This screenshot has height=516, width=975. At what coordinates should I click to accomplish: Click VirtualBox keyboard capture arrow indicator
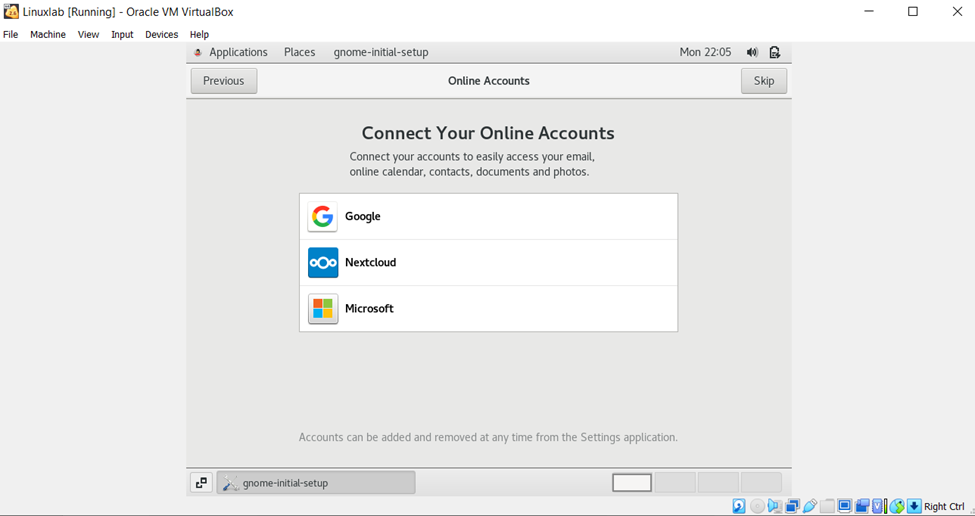pos(913,506)
